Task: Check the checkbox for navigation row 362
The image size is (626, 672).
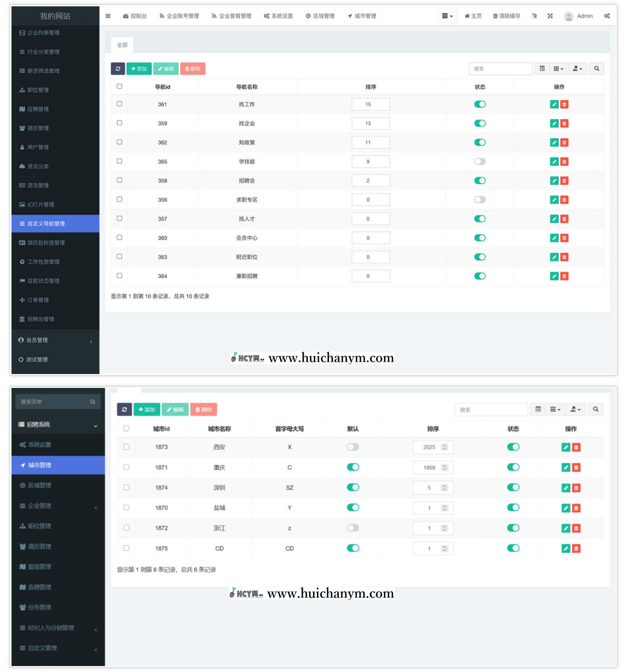Action: 119,142
